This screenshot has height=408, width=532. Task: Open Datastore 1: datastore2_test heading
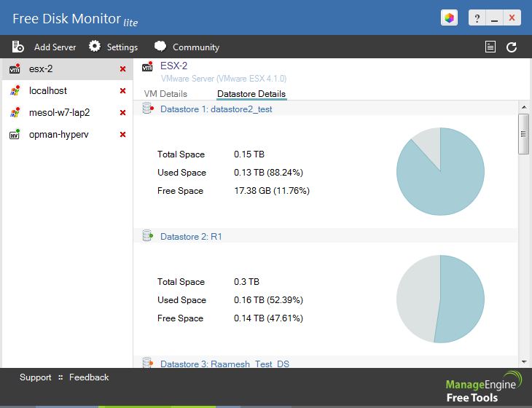click(x=216, y=109)
